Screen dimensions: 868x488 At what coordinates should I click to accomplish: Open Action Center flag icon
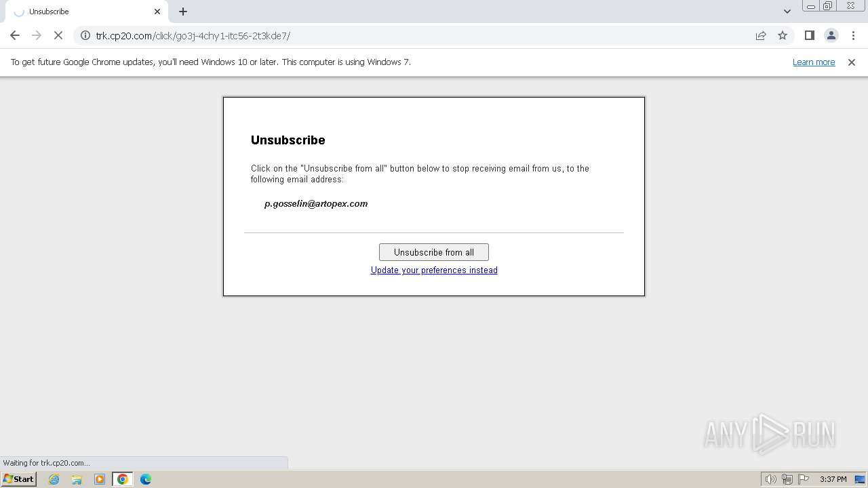pyautogui.click(x=804, y=479)
